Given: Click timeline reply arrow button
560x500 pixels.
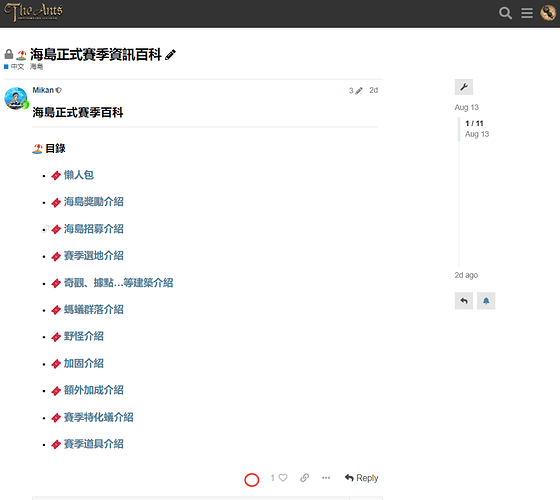Looking at the screenshot, I should (x=464, y=301).
